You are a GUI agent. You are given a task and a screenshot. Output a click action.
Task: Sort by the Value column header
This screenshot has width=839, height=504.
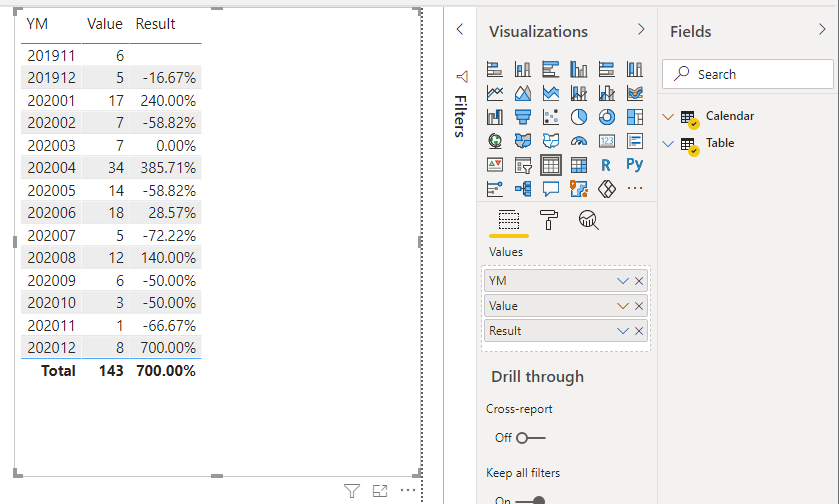point(105,24)
